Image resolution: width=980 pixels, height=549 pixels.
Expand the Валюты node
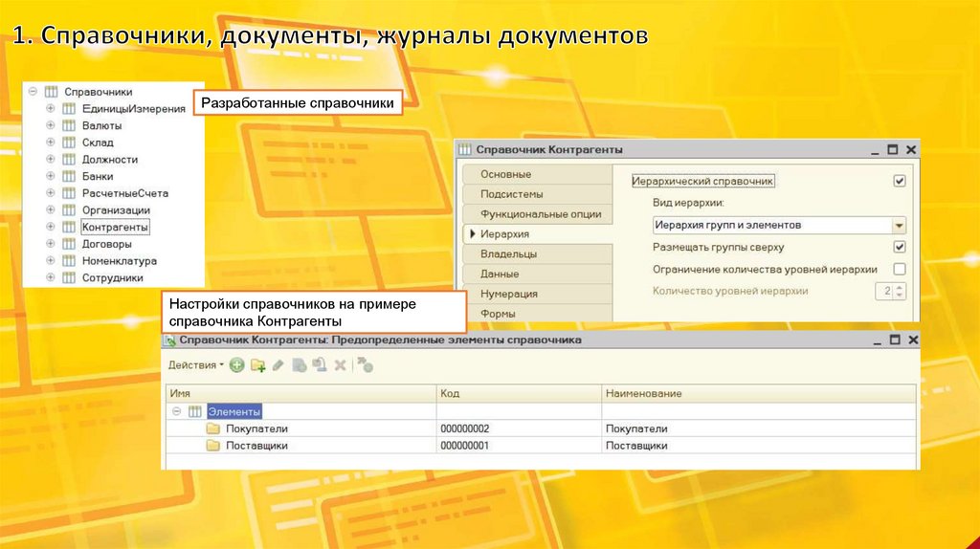click(x=51, y=125)
